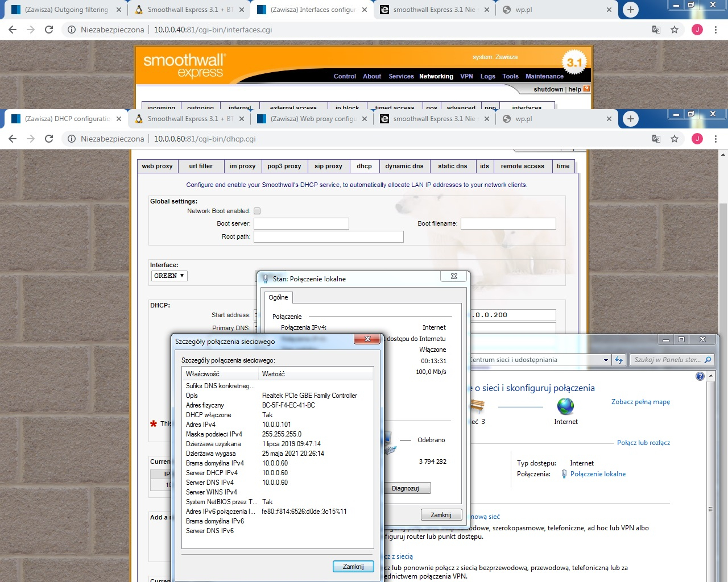Click the translate icon in the address bar
Image resolution: width=728 pixels, height=582 pixels.
click(656, 139)
